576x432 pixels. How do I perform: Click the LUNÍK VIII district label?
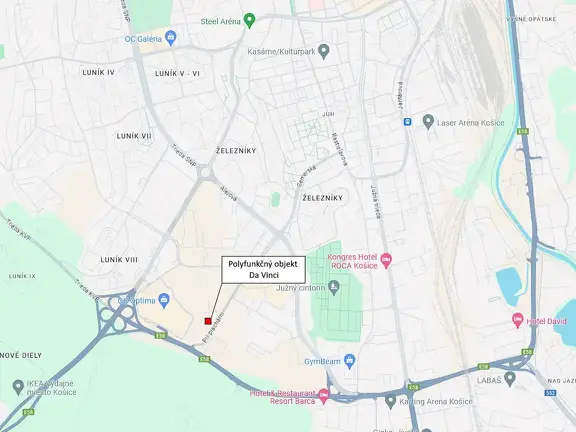point(119,260)
